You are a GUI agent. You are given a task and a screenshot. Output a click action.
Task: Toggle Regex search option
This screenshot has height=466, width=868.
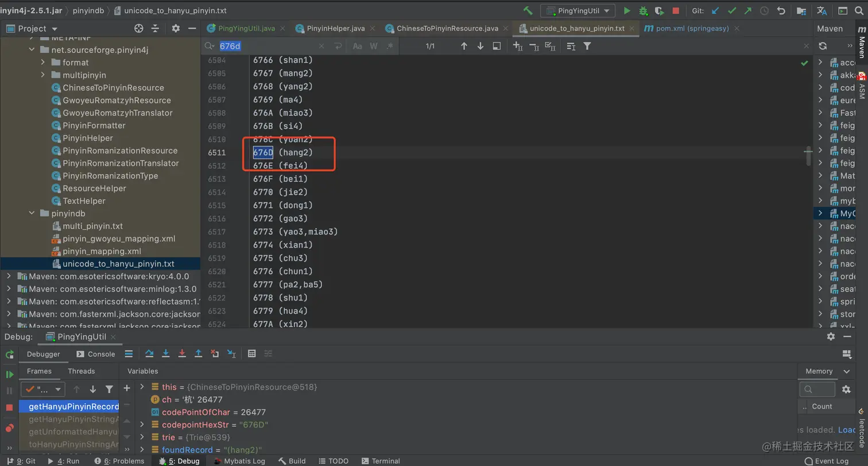click(390, 46)
